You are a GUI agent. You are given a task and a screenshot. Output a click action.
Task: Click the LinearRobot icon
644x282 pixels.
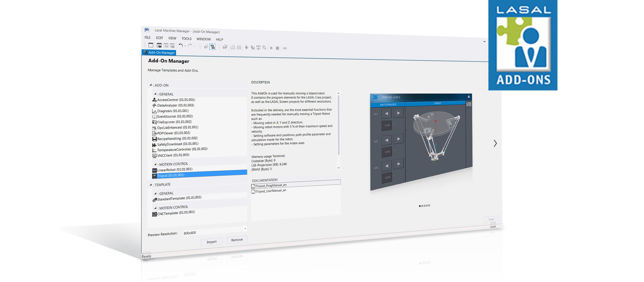pos(154,170)
